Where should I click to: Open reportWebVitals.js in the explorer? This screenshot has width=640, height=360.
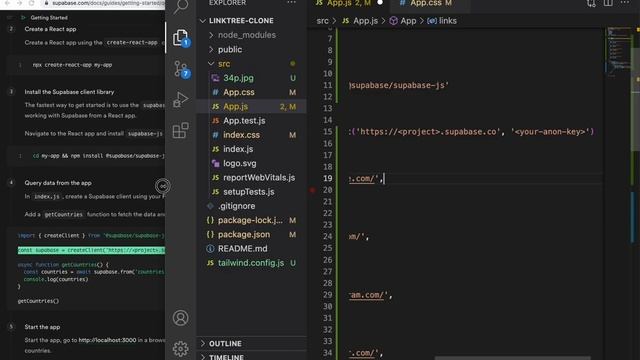(x=259, y=178)
